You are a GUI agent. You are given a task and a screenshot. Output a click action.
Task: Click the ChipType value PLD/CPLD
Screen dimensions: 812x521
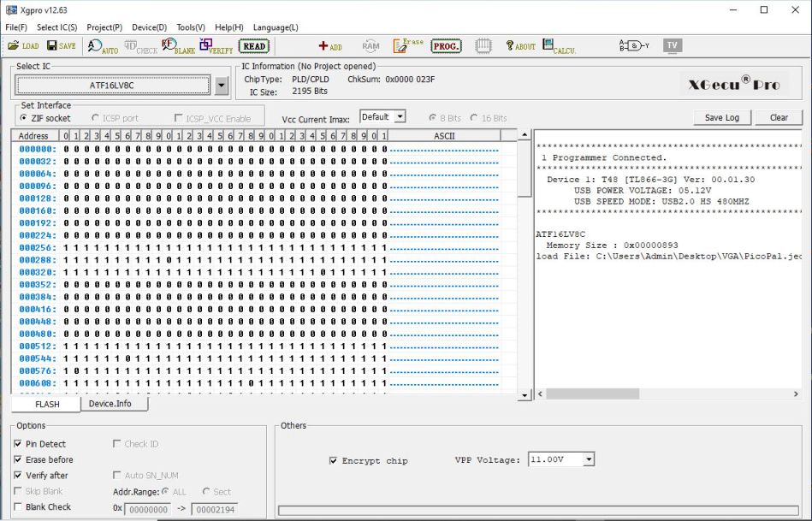coord(311,80)
